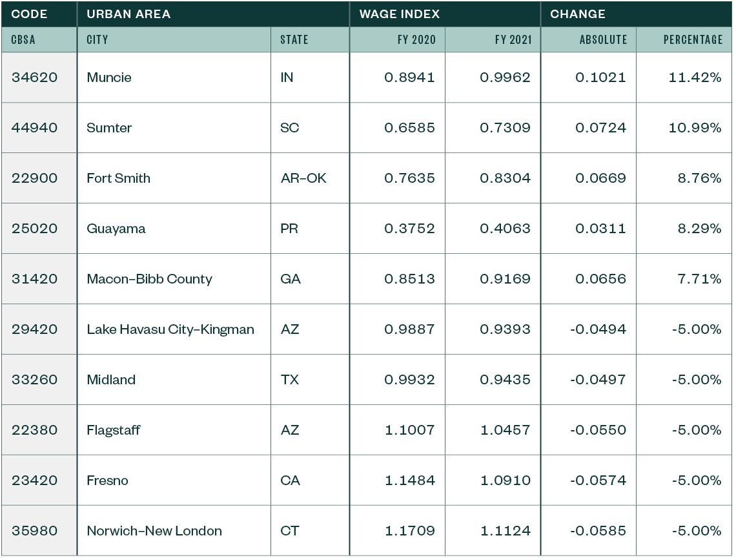
Task: Select Midland's FY 2020 value 0.9932
Action: coord(409,380)
